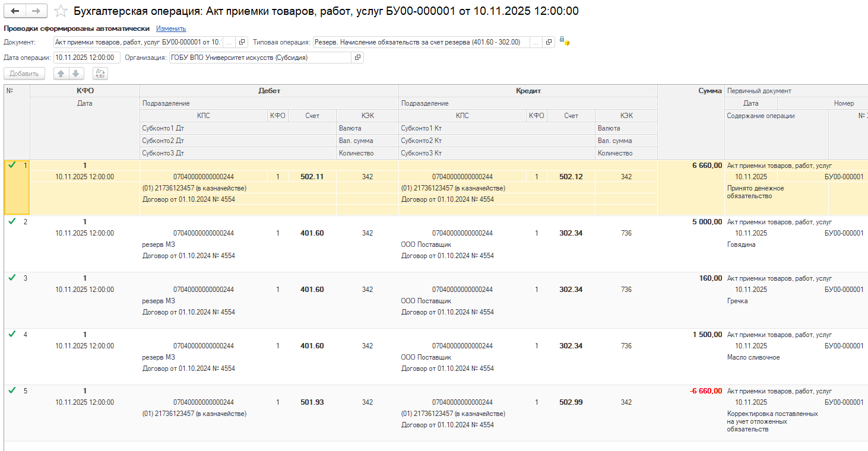Move entry down with the down arrow

[76, 74]
